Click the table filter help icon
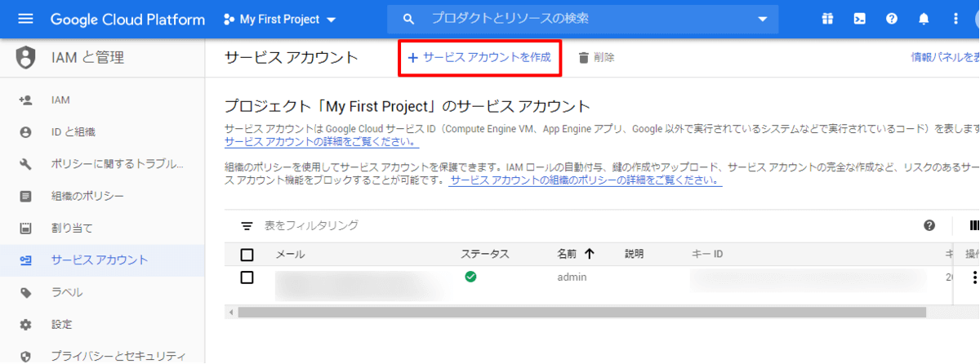The width and height of the screenshot is (980, 364). [x=929, y=225]
